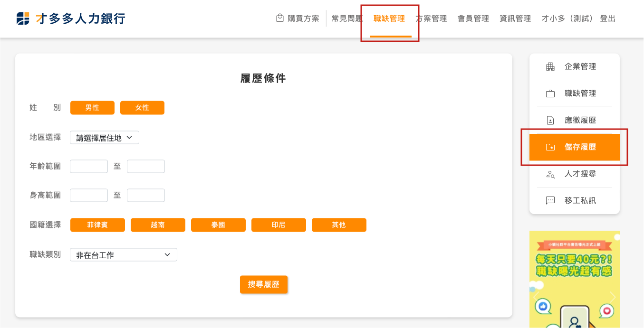Open the 方案管理 menu item
Image resolution: width=644 pixels, height=328 pixels.
[431, 19]
